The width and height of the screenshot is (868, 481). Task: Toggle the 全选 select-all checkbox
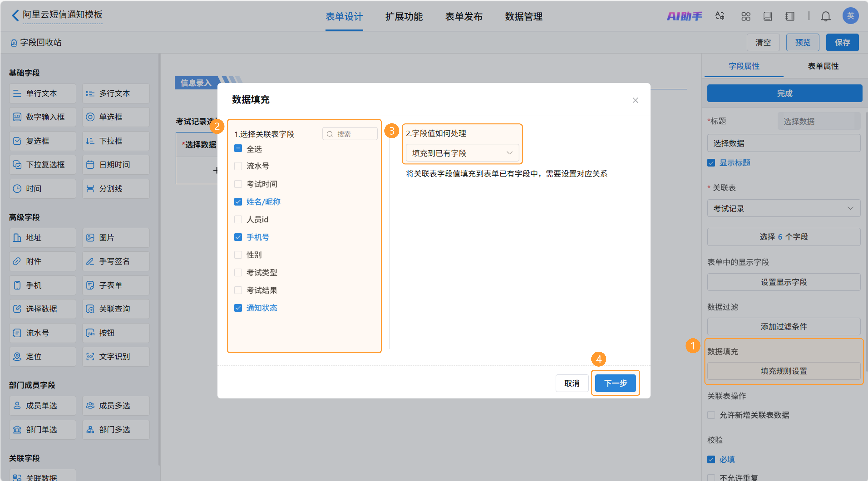[x=238, y=149]
